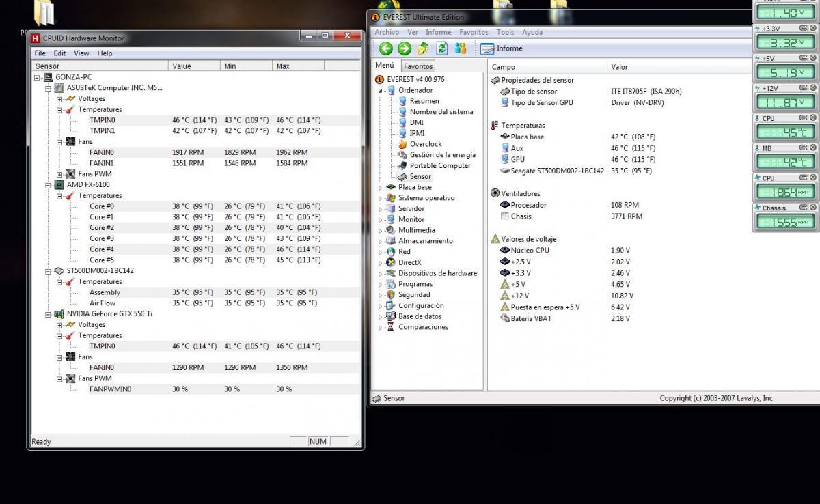Collapse AMD FX-6100 node in HWMonitor
Image resolution: width=820 pixels, height=504 pixels.
(x=49, y=185)
